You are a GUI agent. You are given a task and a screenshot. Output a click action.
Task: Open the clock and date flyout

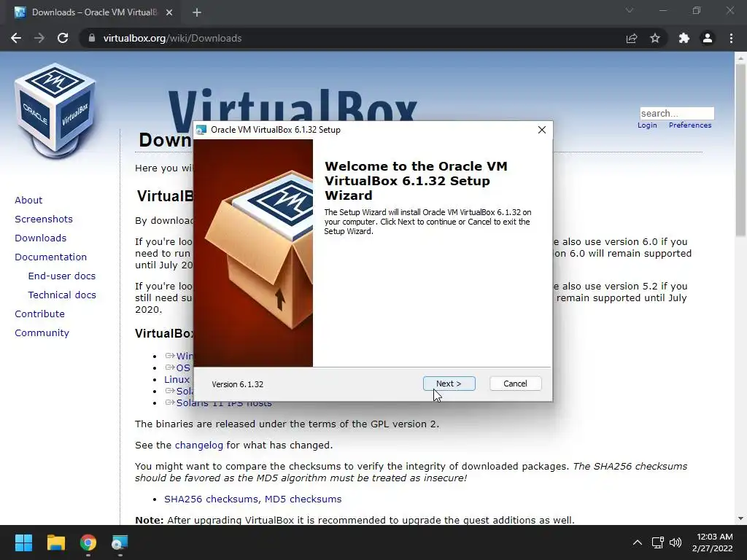pyautogui.click(x=712, y=542)
